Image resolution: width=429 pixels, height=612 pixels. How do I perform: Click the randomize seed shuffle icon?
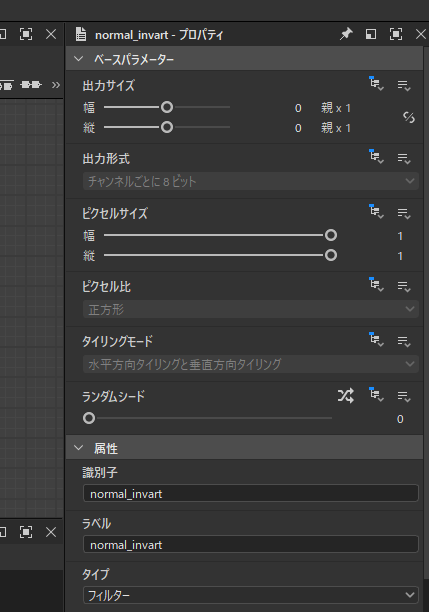[x=346, y=396]
